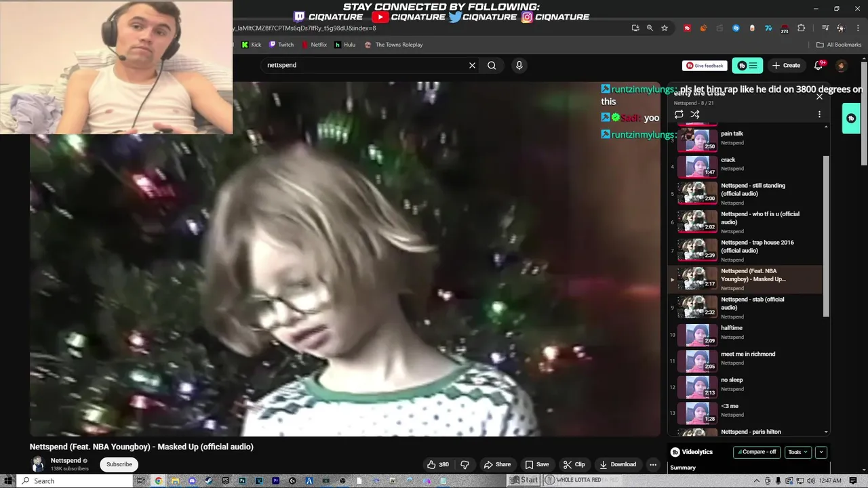Play 'still standing (official audio)' track
This screenshot has width=868, height=488.
745,193
